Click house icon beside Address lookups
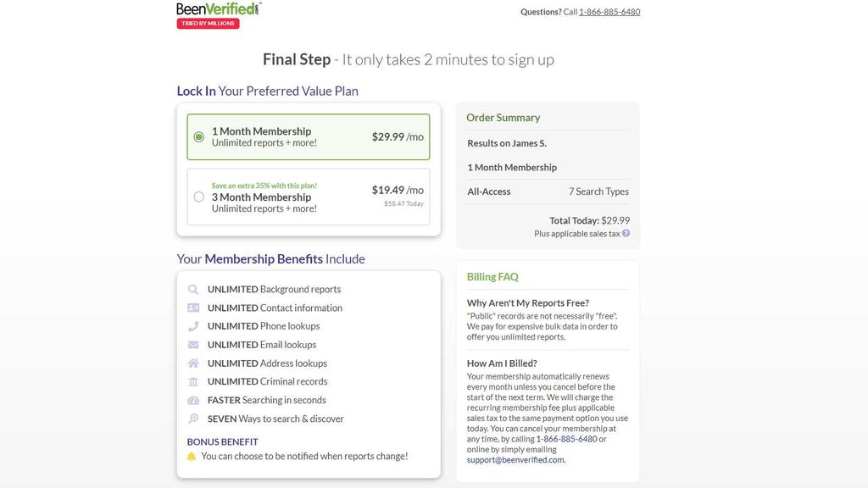 (x=193, y=363)
